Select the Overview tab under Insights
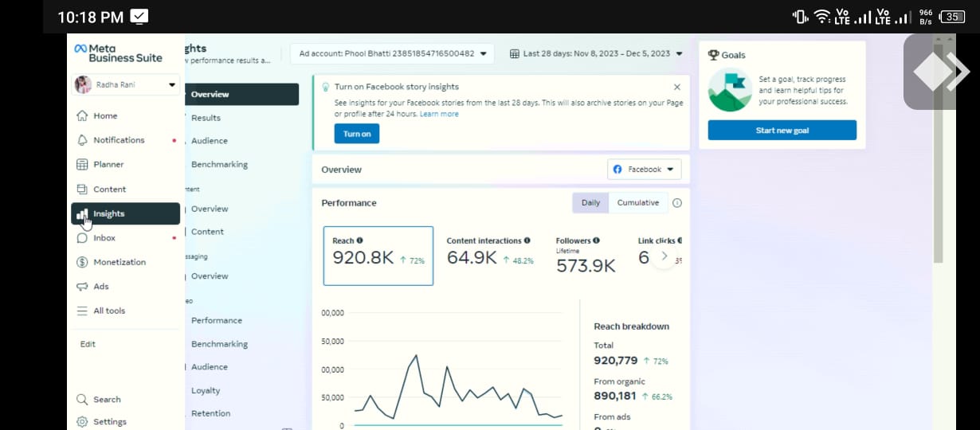This screenshot has width=980, height=430. pyautogui.click(x=242, y=94)
